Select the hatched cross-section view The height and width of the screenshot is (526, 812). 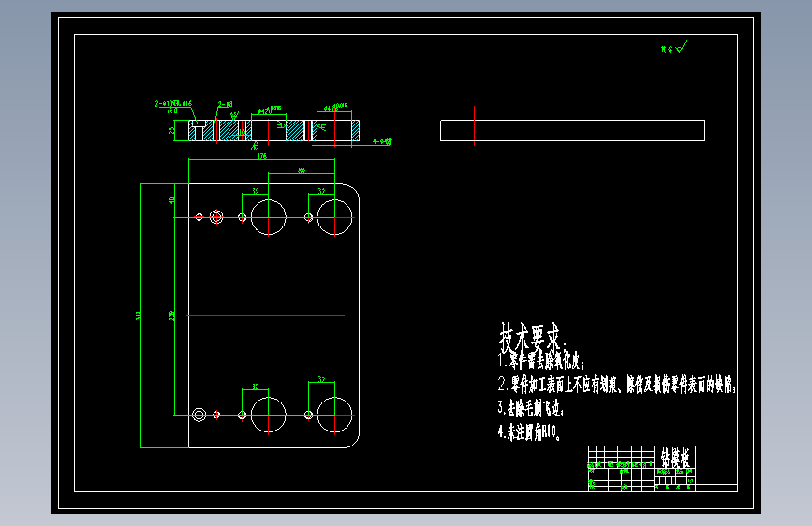coord(274,130)
